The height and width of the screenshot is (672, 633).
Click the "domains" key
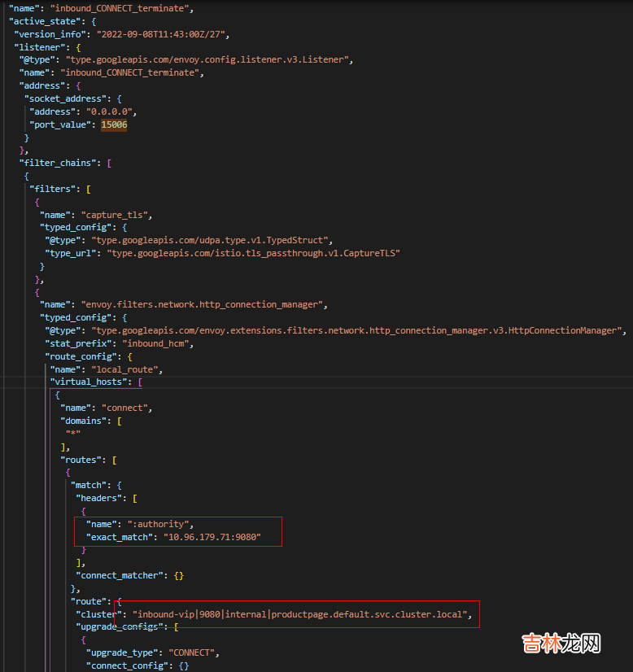click(85, 421)
